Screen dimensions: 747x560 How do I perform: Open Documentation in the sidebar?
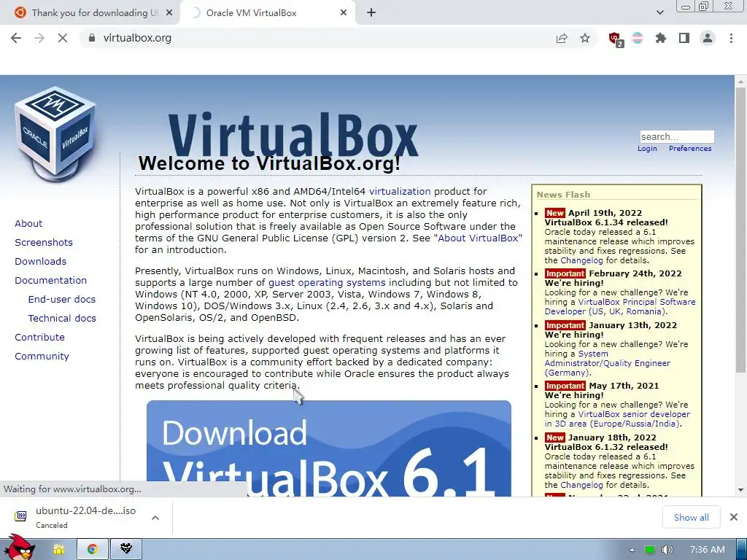click(50, 281)
